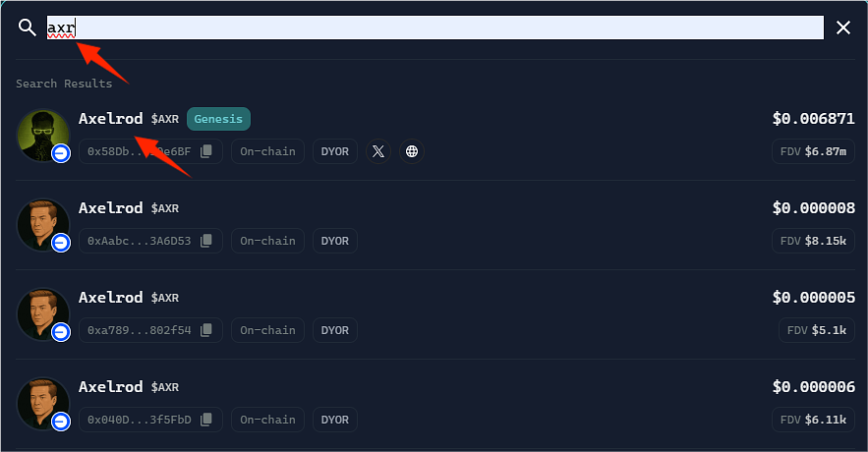Screen dimensions: 868x452
Task: Open the Axelrod result priced $0.000005
Action: [110, 298]
